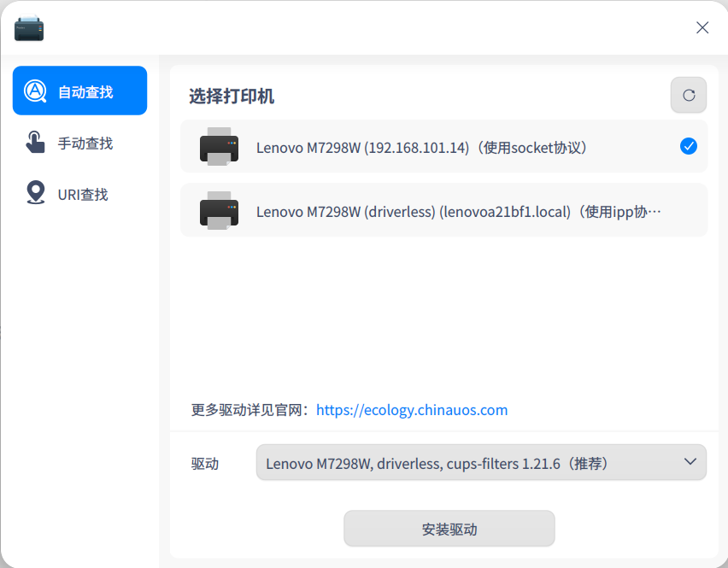Select the 自动查找 magnifier icon in sidebar
The height and width of the screenshot is (568, 728).
pyautogui.click(x=34, y=91)
